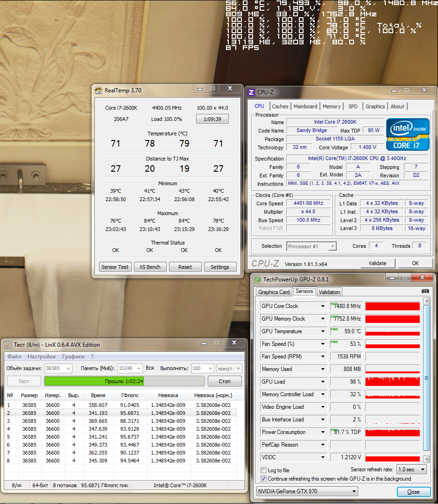Open Sensor refresh rate dropdown
The image size is (438, 504).
click(412, 469)
